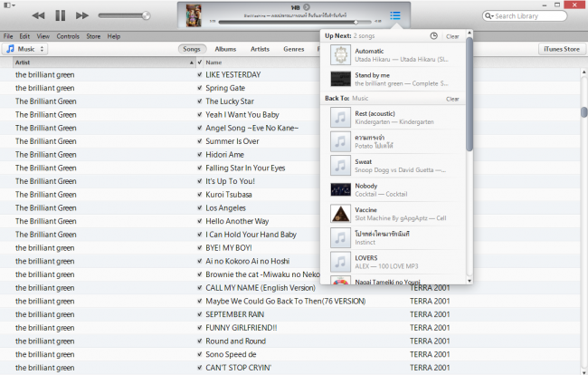
Task: Uncheck The Lucky Star checkbox
Action: pos(200,101)
